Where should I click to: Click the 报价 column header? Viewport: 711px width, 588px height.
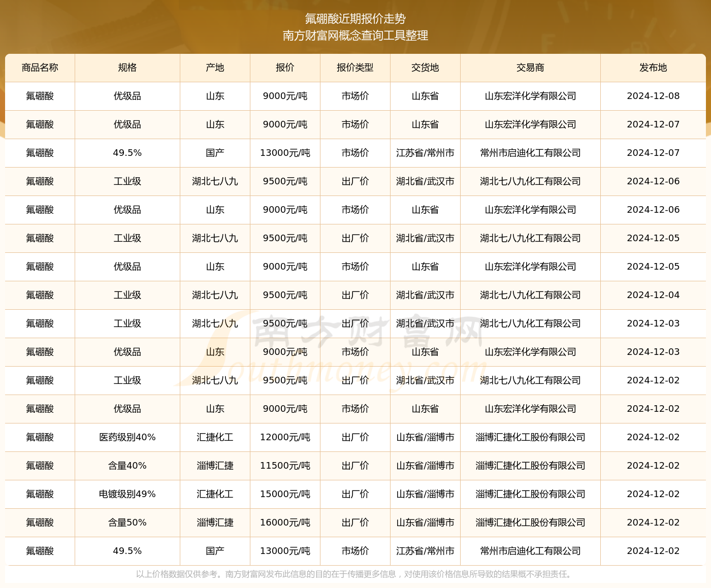coord(285,68)
